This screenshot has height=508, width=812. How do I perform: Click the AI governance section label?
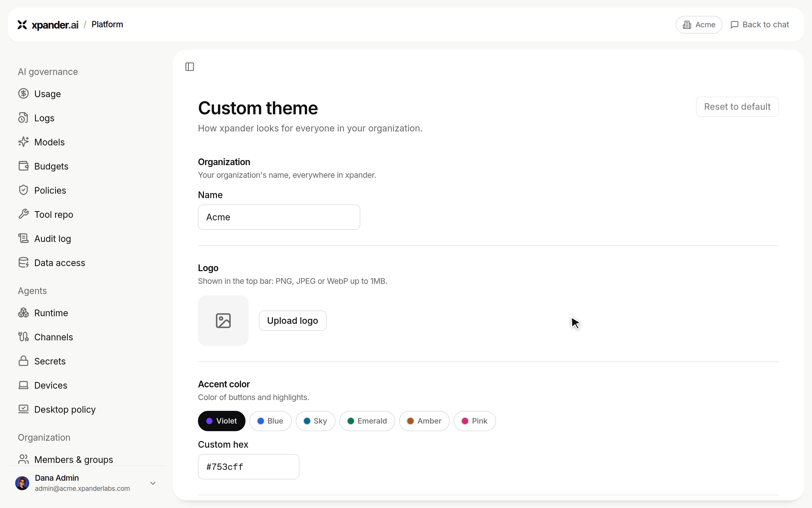click(48, 72)
